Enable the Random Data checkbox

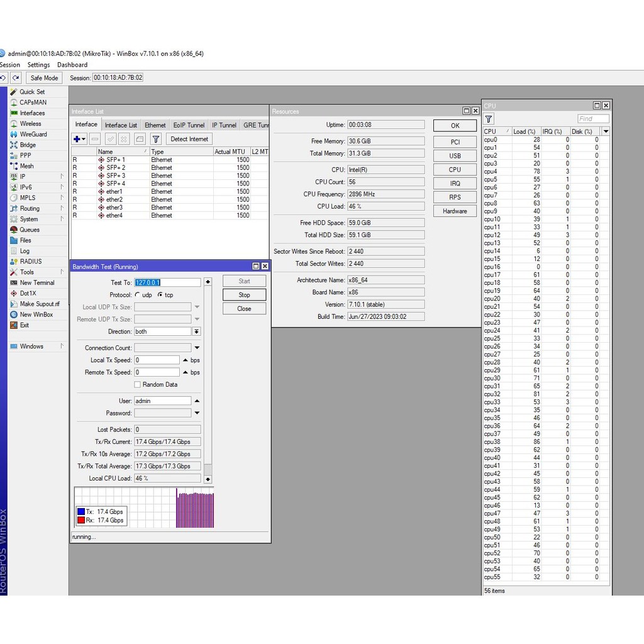138,384
